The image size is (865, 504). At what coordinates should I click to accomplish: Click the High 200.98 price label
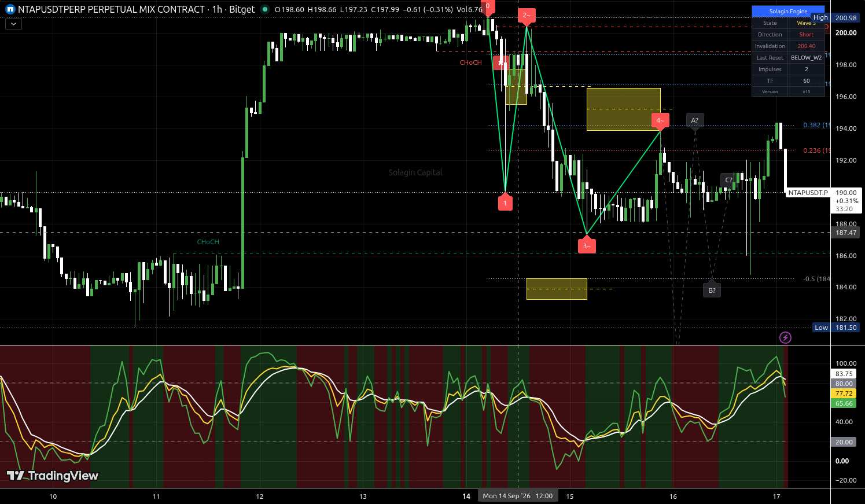[x=837, y=18]
